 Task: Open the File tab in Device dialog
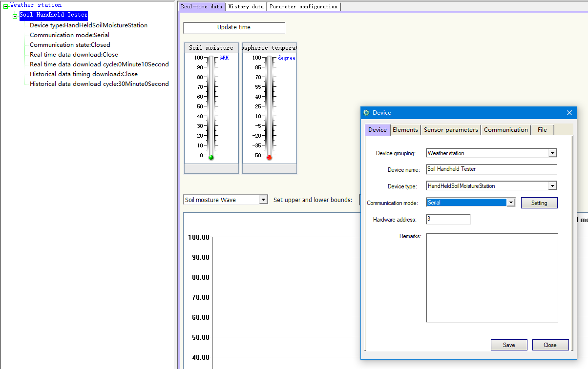(542, 129)
